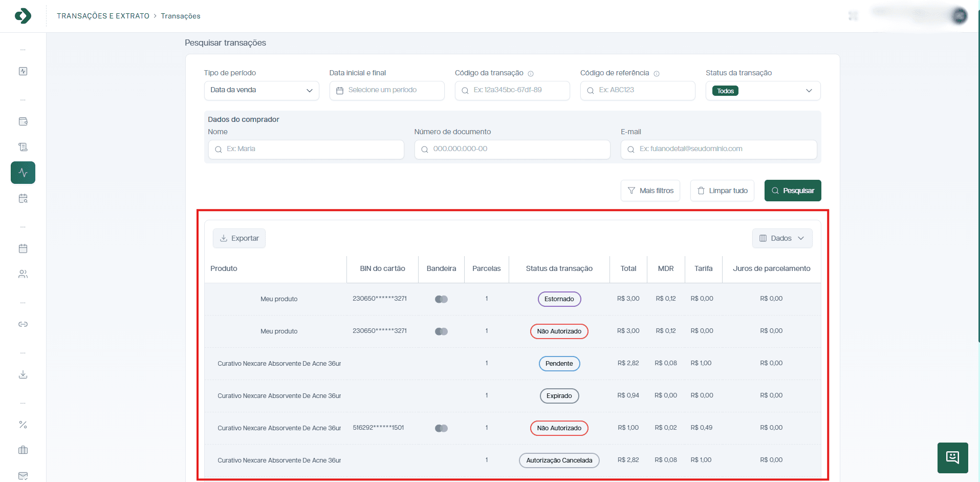Click the company logo at top left
Screen dimensions: 980x482
click(23, 16)
